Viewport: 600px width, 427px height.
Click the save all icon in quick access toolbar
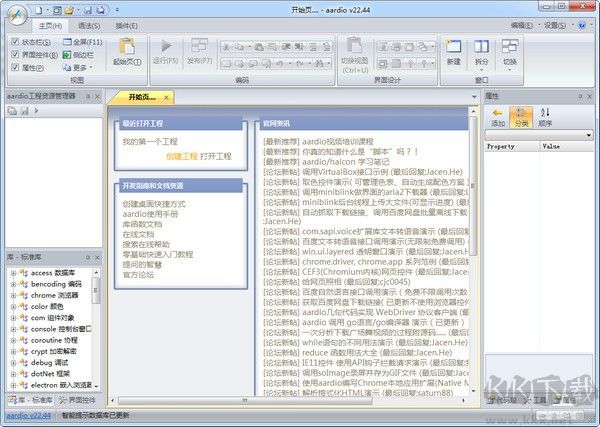(x=100, y=10)
